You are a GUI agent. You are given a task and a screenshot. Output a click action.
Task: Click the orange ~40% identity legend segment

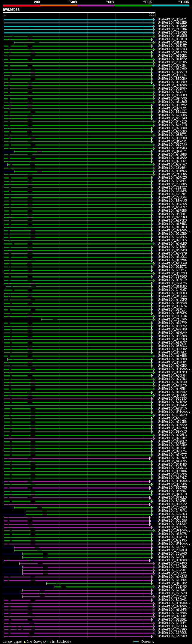[x=58, y=5]
